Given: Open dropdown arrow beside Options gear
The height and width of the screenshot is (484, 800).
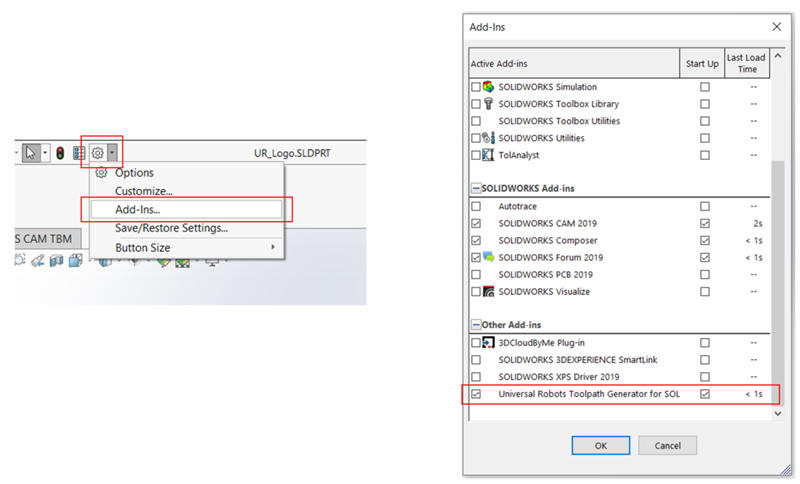Looking at the screenshot, I should 112,152.
